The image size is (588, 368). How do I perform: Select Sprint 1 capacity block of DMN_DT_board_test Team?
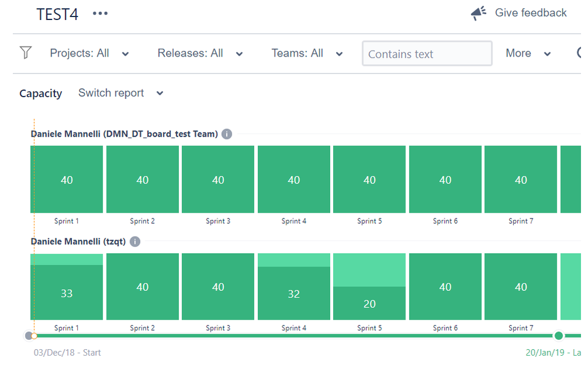pyautogui.click(x=67, y=180)
